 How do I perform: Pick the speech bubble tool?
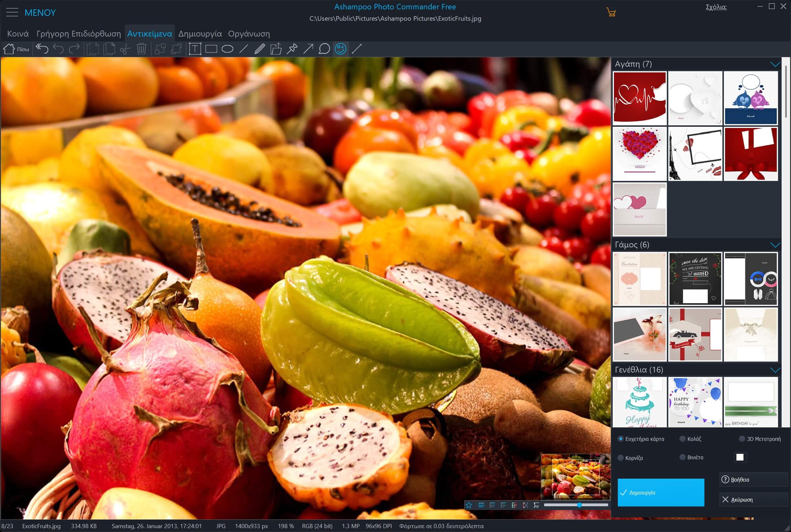[x=324, y=49]
